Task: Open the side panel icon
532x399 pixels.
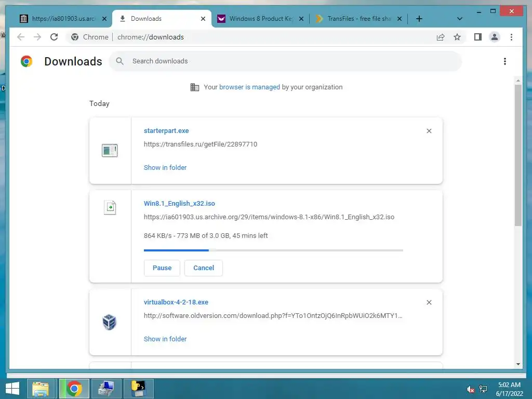Action: [x=478, y=37]
